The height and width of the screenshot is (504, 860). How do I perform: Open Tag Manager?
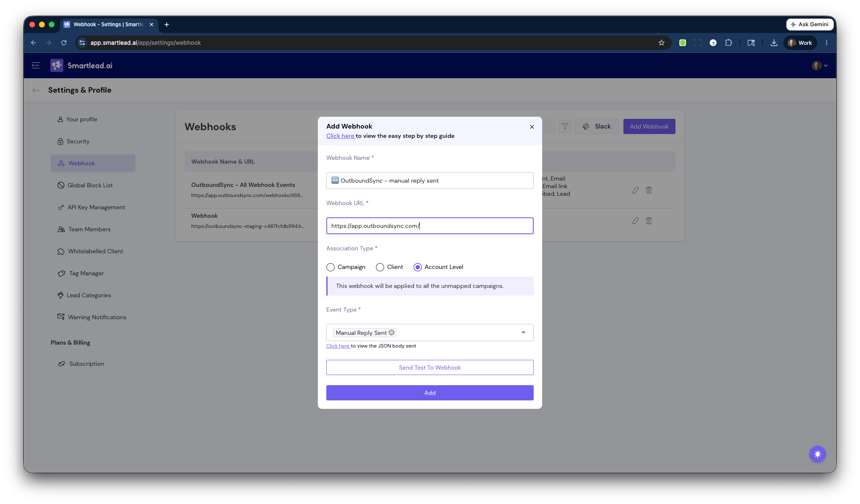pos(81,273)
